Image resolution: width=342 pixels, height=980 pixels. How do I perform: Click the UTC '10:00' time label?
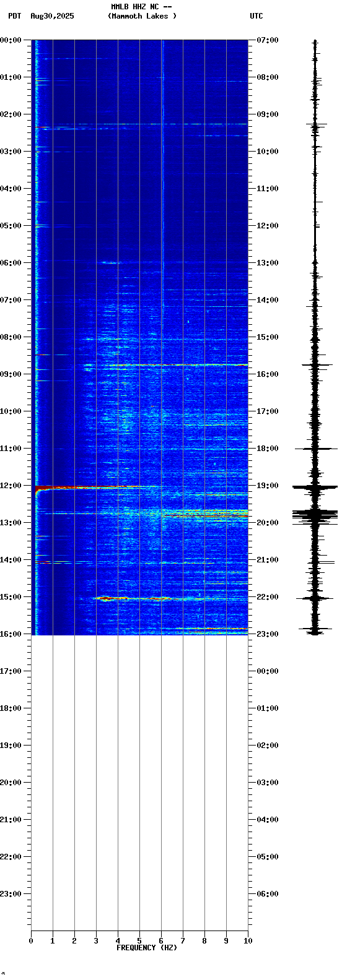pyautogui.click(x=268, y=152)
